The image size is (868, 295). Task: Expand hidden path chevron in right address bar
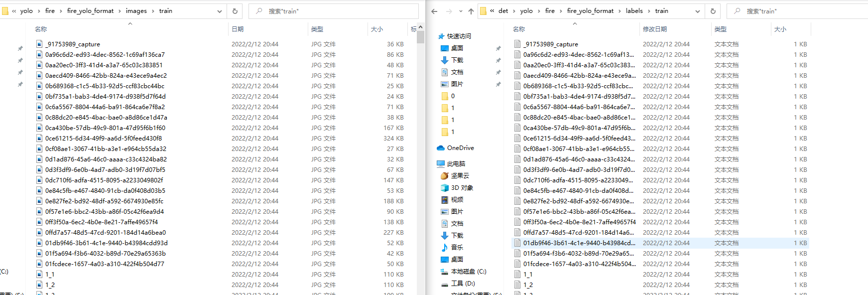tap(492, 11)
